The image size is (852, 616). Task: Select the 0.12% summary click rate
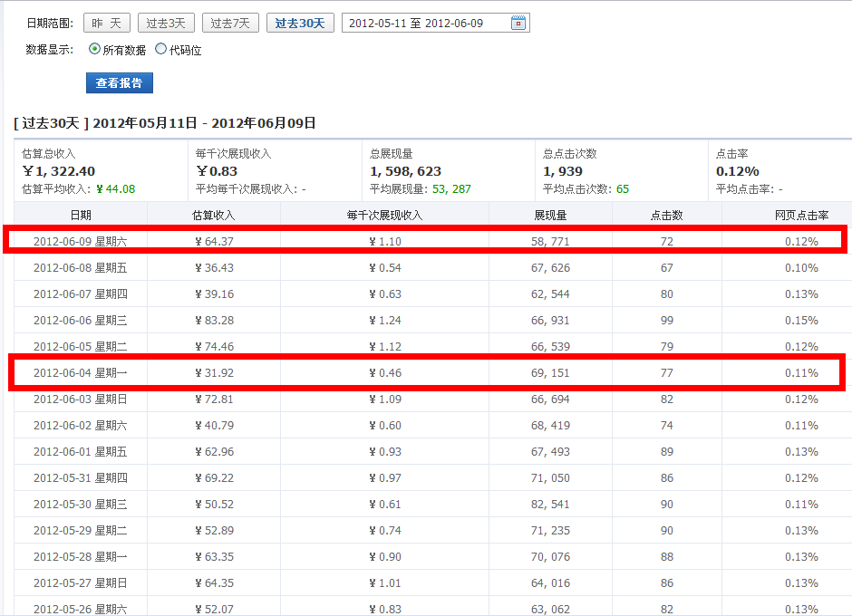[x=738, y=171]
